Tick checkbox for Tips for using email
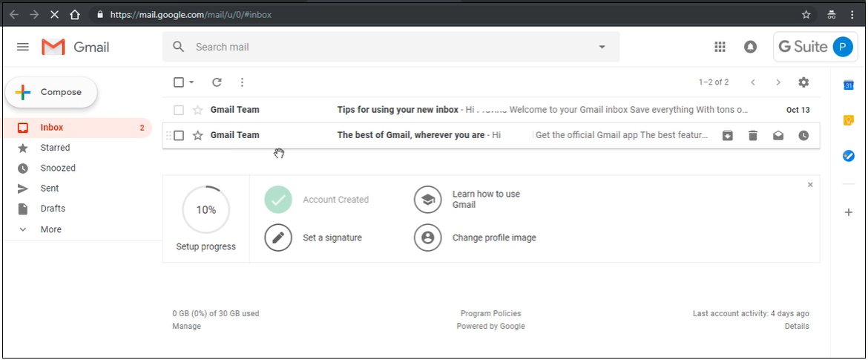 pos(179,110)
